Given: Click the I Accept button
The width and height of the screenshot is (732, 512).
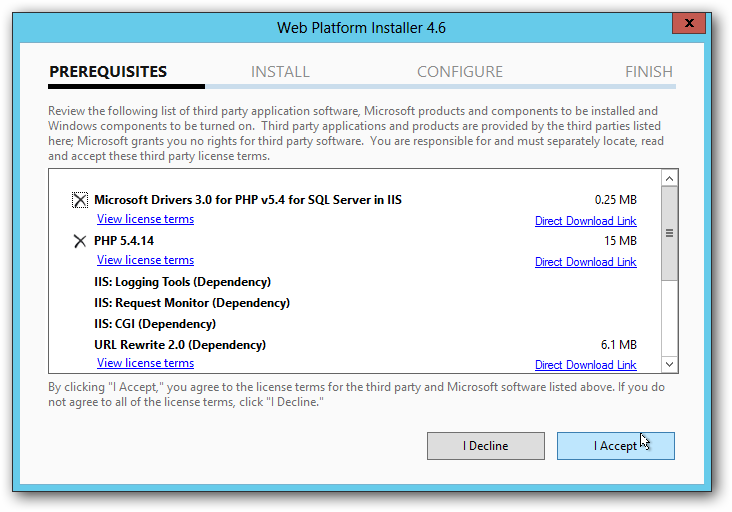Looking at the screenshot, I should 615,446.
